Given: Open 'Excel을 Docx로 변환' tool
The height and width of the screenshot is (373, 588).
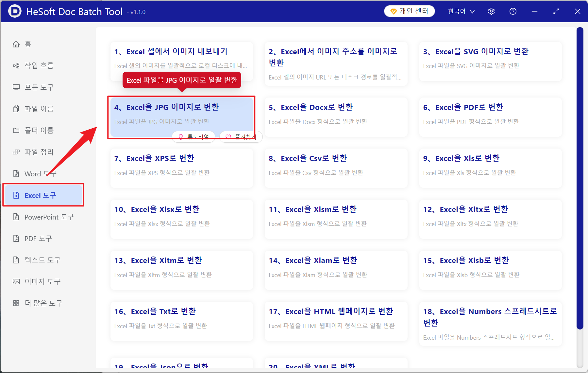Looking at the screenshot, I should point(336,117).
